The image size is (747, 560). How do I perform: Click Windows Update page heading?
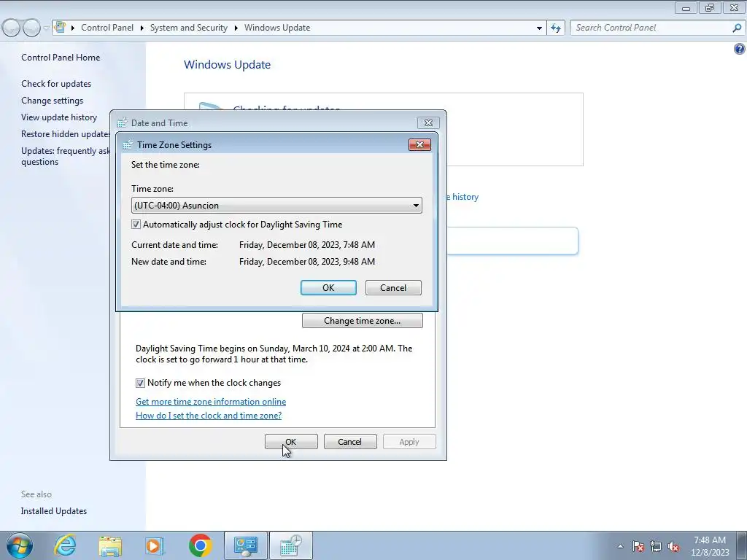[228, 65]
